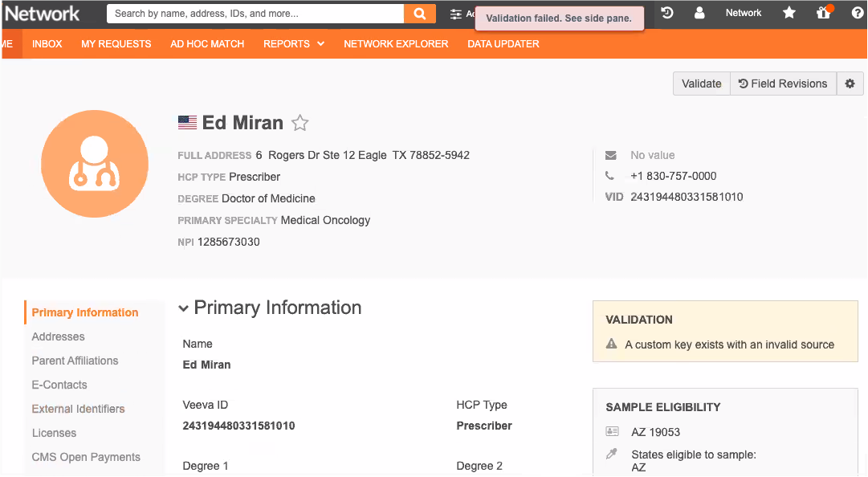Open Field Revisions
The height and width of the screenshot is (477, 868).
point(783,84)
